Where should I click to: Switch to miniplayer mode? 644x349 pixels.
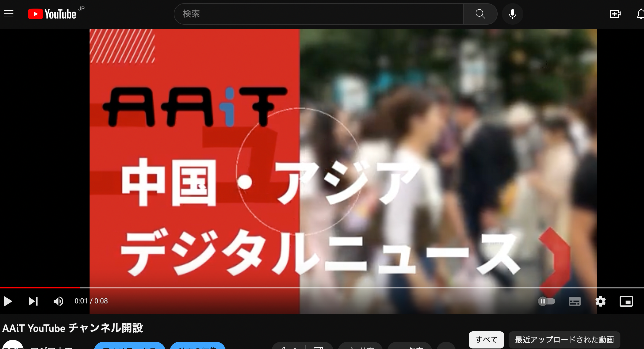pyautogui.click(x=627, y=301)
